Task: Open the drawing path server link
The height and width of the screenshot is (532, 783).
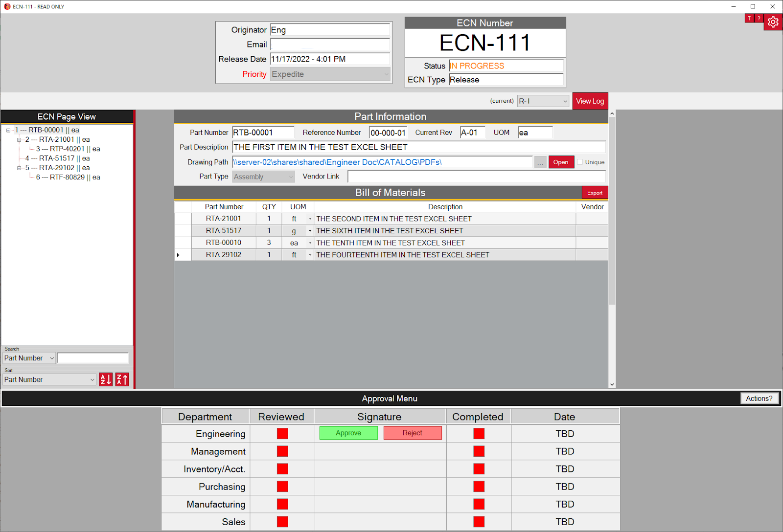Action: click(x=337, y=162)
